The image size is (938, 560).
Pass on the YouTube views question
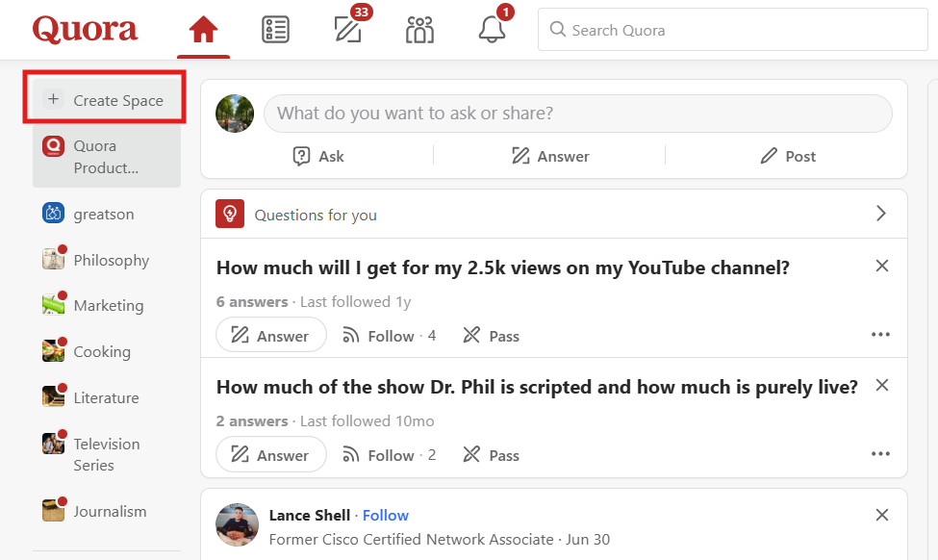tap(492, 336)
